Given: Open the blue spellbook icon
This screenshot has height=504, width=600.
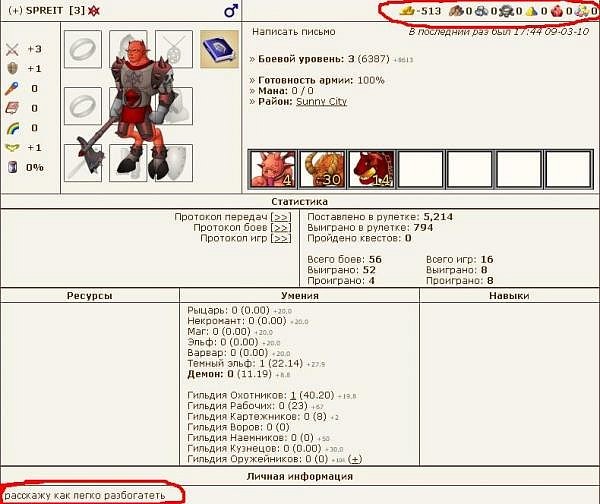Looking at the screenshot, I should pos(219,49).
